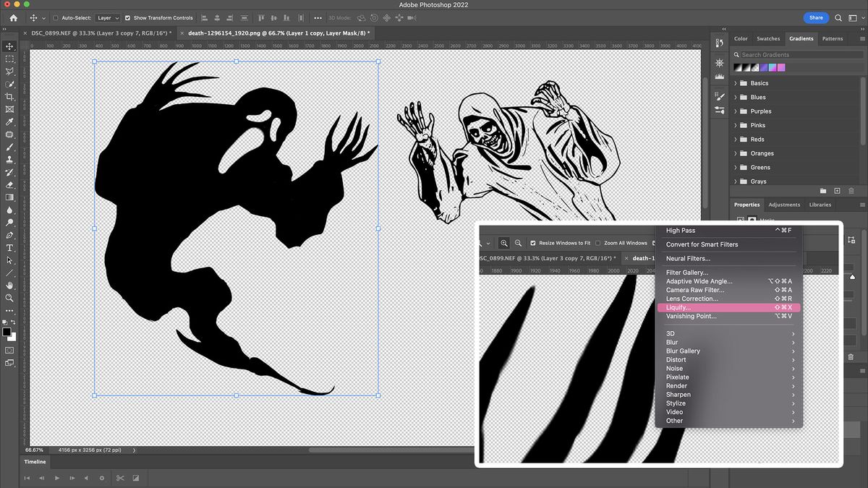This screenshot has height=488, width=868.
Task: Choose Neural Filters from the filter menu
Action: (688, 258)
